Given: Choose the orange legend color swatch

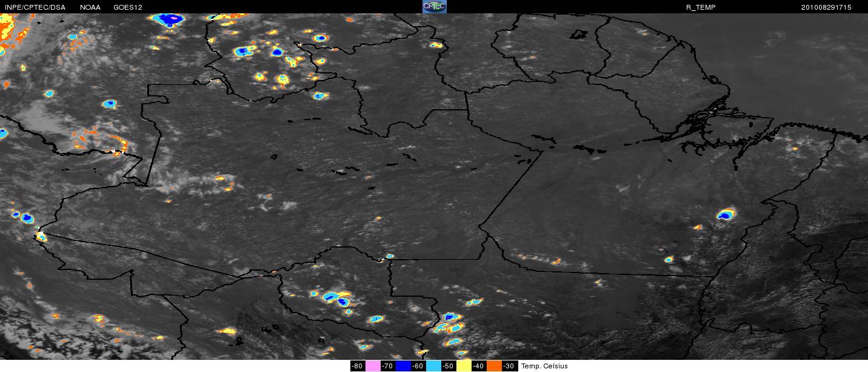Looking at the screenshot, I should coord(493,366).
